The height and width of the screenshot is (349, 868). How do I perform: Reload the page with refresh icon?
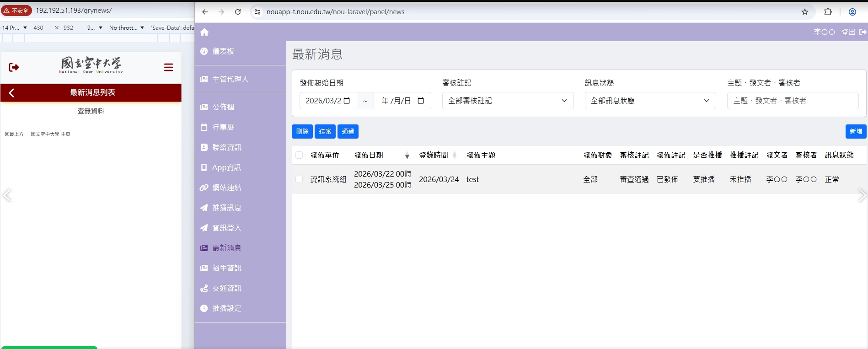(x=238, y=12)
